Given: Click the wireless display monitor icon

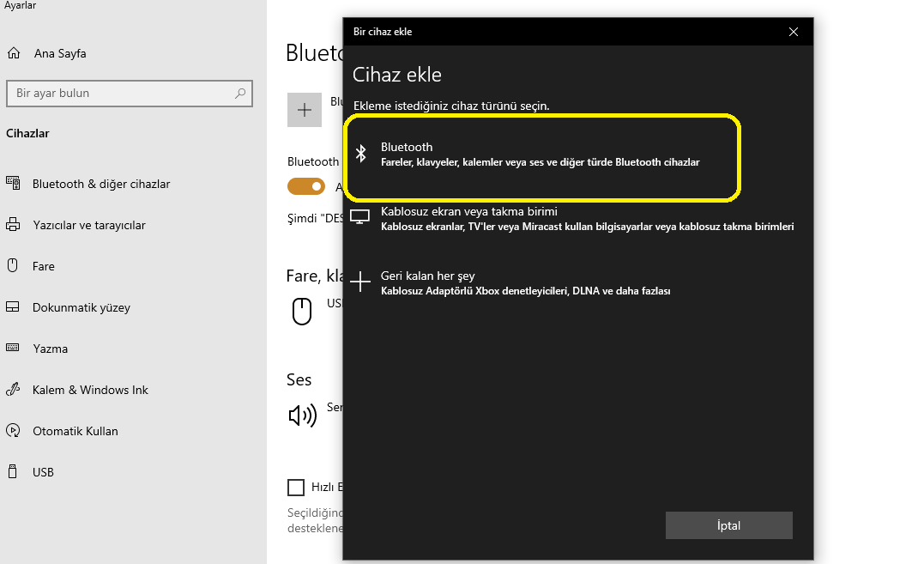Looking at the screenshot, I should pyautogui.click(x=361, y=218).
